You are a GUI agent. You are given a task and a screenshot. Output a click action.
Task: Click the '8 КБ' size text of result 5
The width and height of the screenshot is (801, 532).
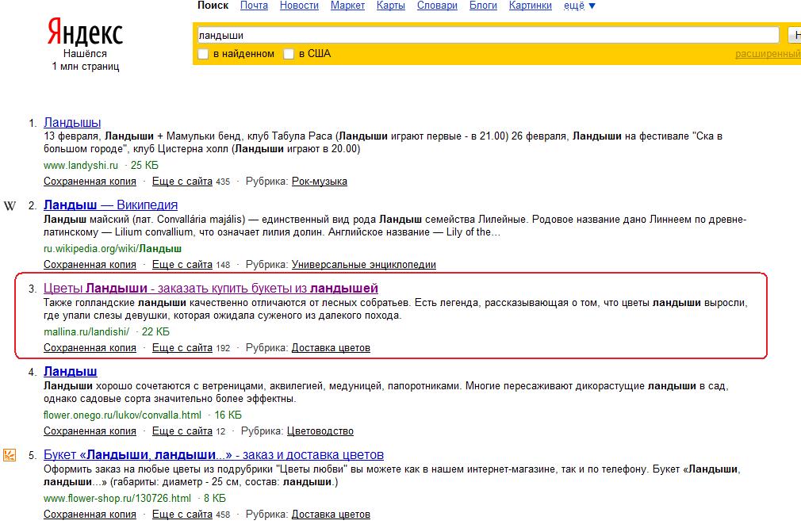point(215,498)
